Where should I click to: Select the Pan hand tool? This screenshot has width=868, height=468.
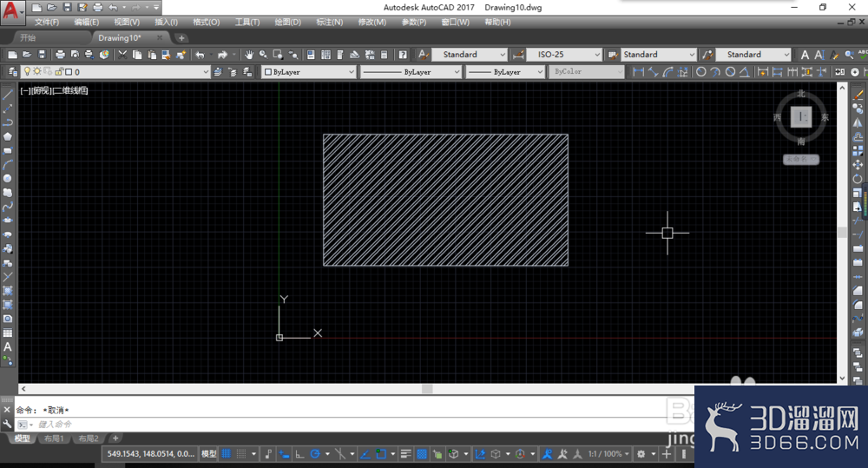[249, 55]
